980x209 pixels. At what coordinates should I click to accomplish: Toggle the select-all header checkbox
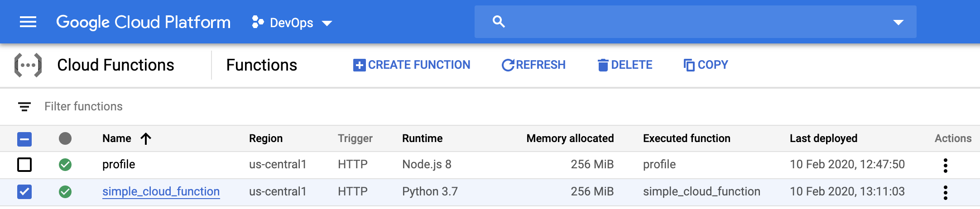24,139
